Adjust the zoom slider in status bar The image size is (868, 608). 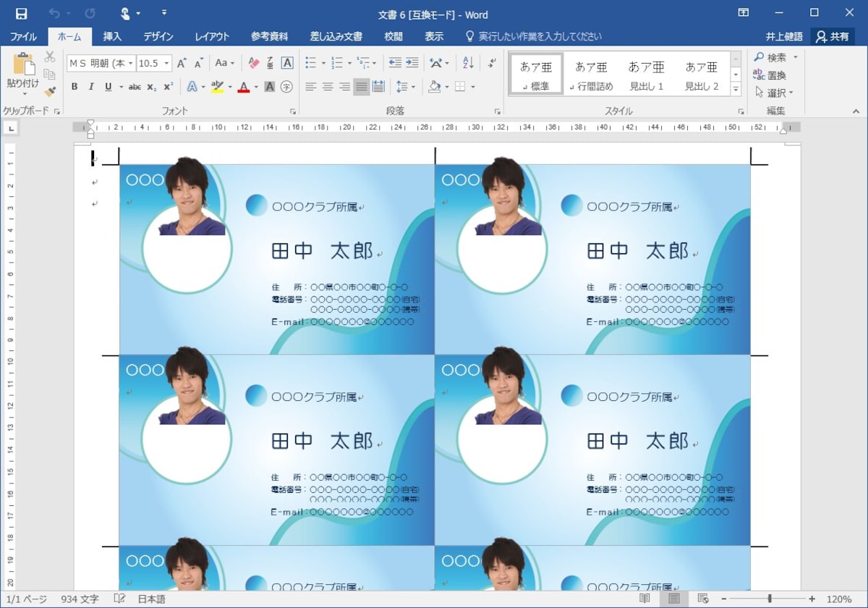(x=769, y=599)
